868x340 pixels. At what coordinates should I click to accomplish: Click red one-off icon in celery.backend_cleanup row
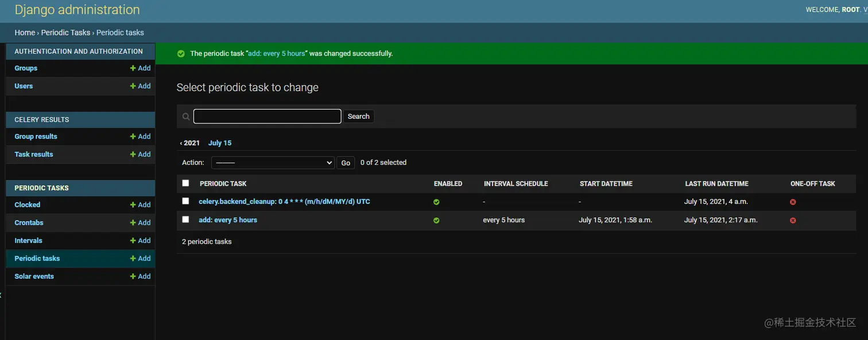793,202
